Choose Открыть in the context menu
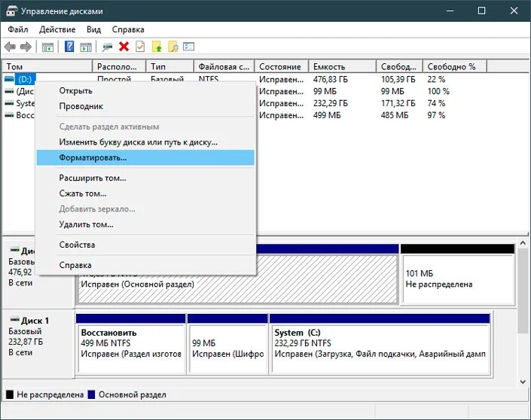531x420 pixels. [x=145, y=91]
